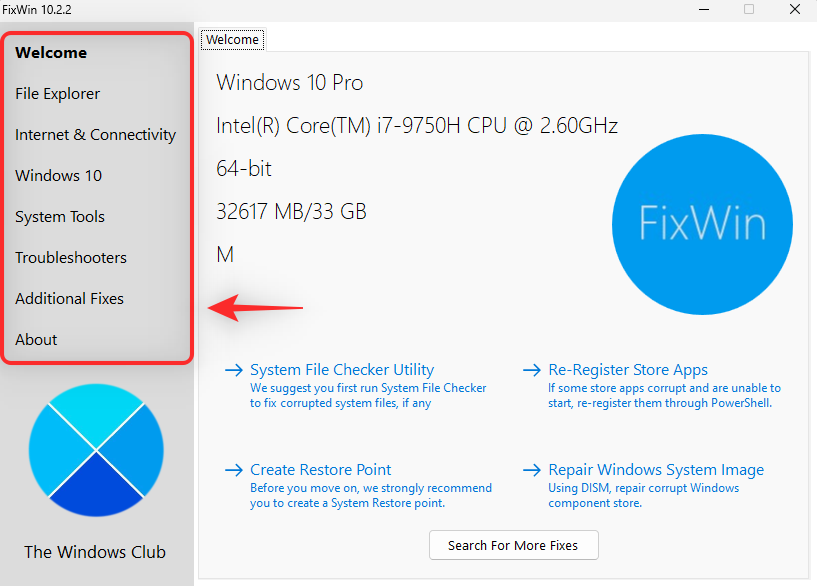Select Welcome in the left sidebar
817x586 pixels.
51,53
